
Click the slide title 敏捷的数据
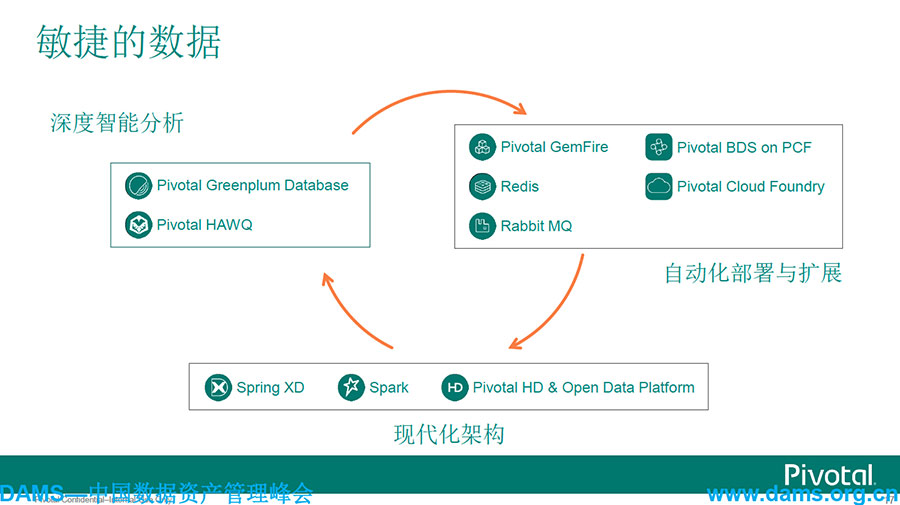[x=129, y=42]
